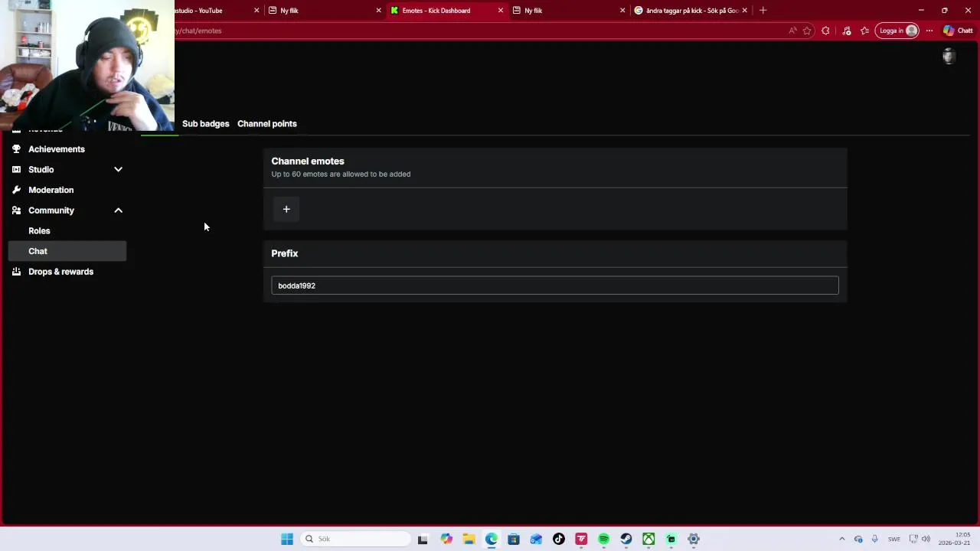Click the Drops & rewards icon
980x551 pixels.
(x=16, y=272)
